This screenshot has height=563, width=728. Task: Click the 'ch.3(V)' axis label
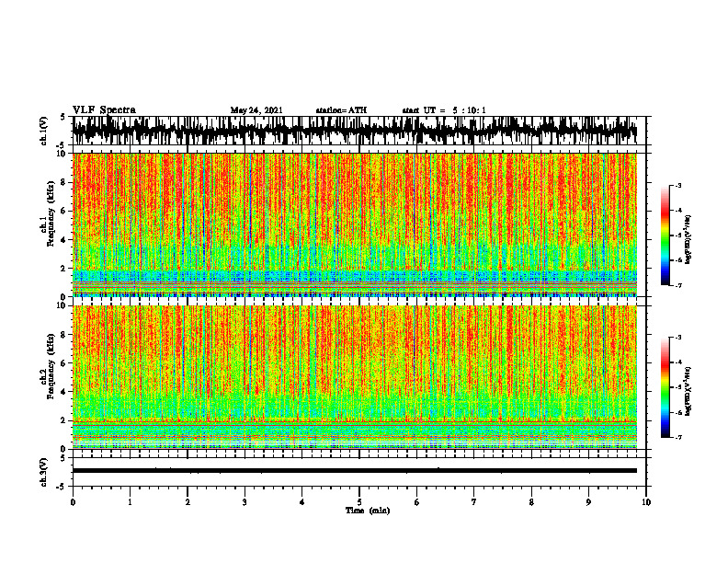click(x=44, y=472)
